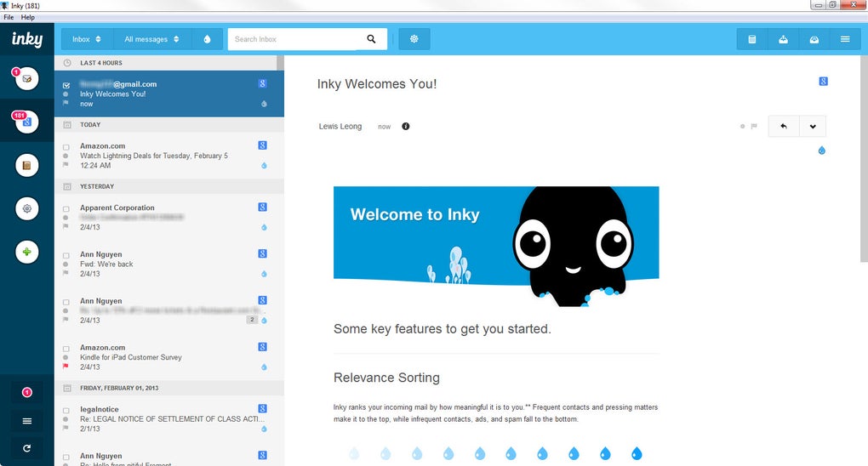Click inside the Search Inbox field

pos(296,39)
